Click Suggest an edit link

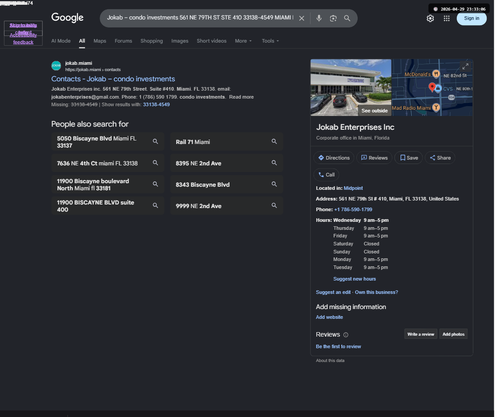coord(333,292)
